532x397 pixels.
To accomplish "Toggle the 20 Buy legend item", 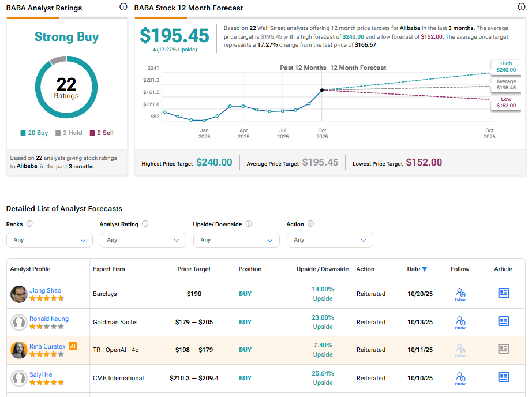I will 34,133.
